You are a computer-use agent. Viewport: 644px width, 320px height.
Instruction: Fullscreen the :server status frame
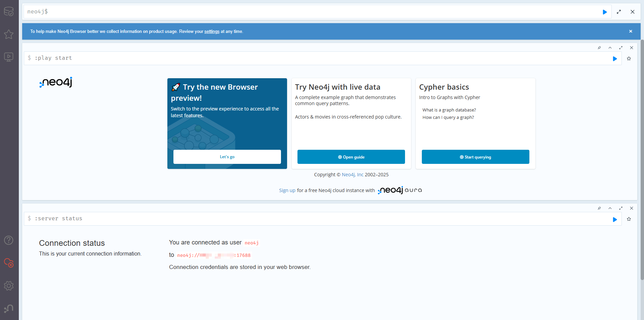tap(621, 208)
